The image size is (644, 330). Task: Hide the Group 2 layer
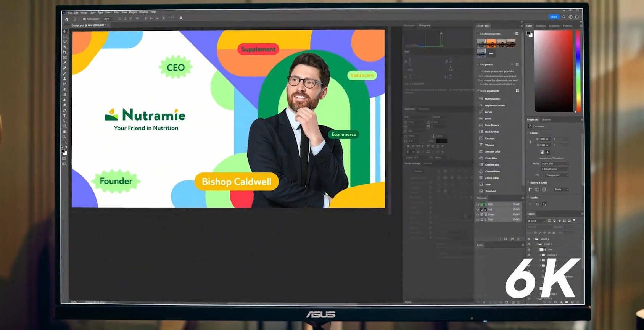tap(529, 239)
